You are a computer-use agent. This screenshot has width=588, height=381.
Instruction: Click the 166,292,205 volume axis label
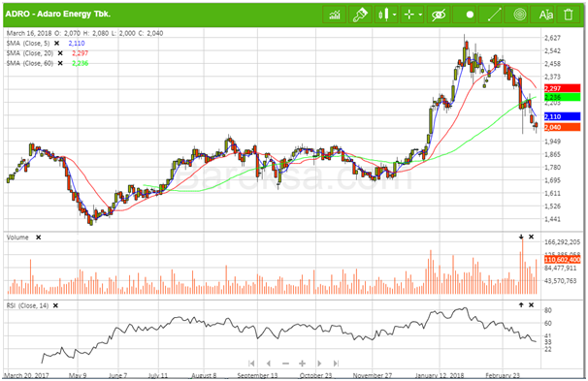[x=562, y=242]
